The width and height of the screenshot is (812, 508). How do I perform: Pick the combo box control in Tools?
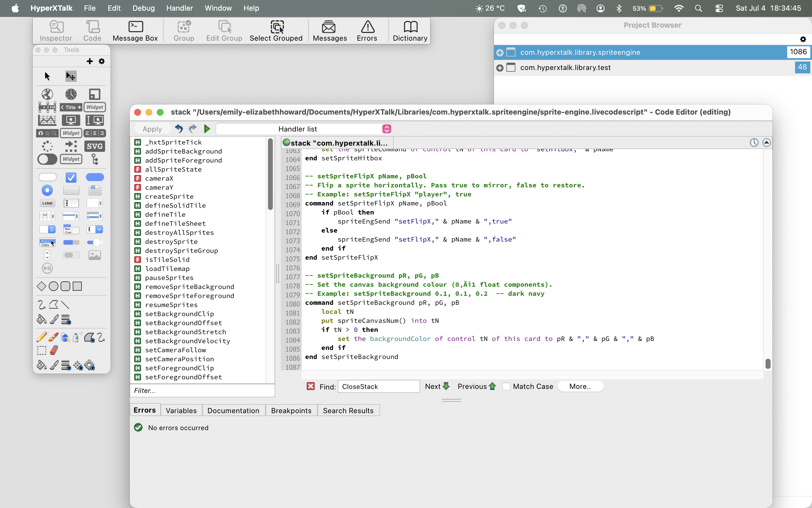pyautogui.click(x=95, y=229)
